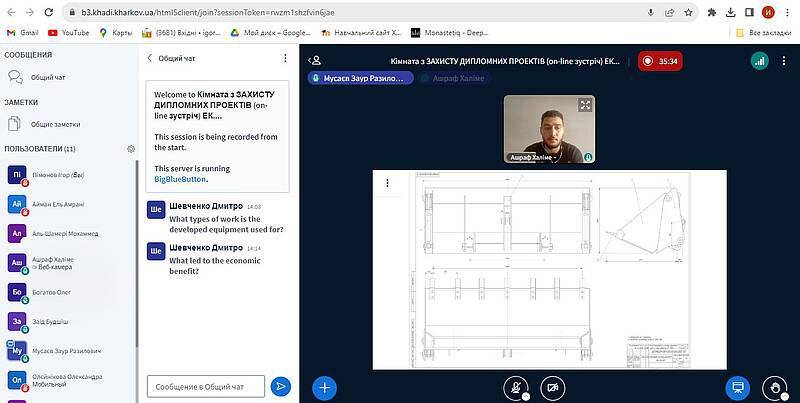Open user list settings gear
The image size is (800, 403).
pos(131,149)
